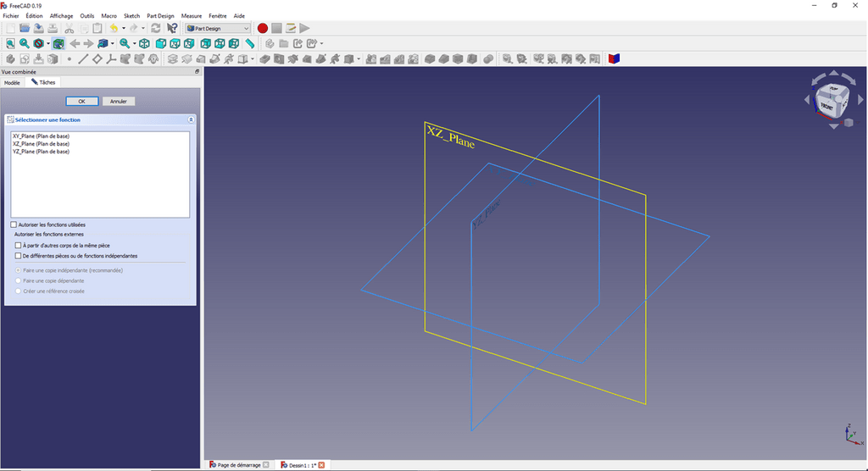Screen dimensions: 868x471
Task: Open the Part Design menu
Action: pos(160,16)
